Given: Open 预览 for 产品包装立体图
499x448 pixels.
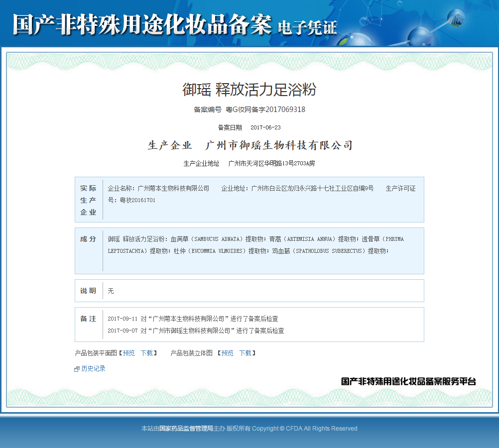Looking at the screenshot, I should point(227,353).
